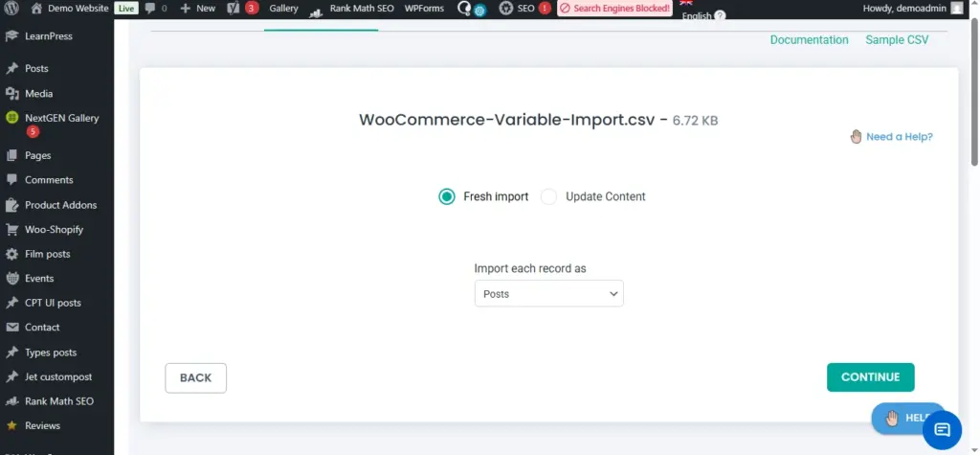Open the WordPress logo menu
The image size is (980, 455).
tap(11, 9)
